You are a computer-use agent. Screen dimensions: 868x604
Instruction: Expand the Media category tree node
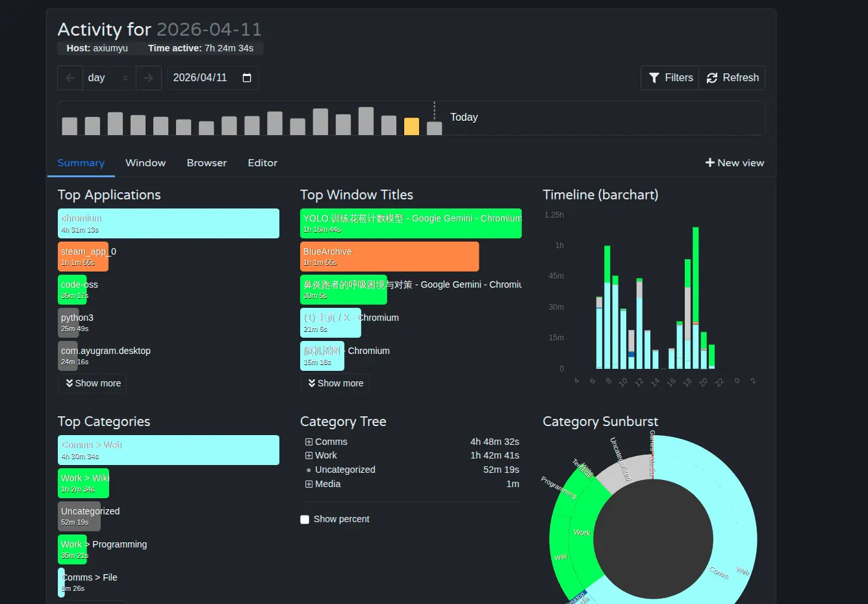click(x=309, y=484)
